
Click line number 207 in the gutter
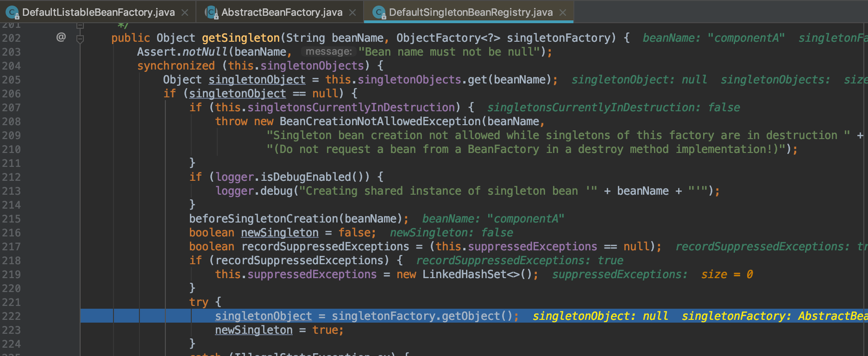(12, 108)
